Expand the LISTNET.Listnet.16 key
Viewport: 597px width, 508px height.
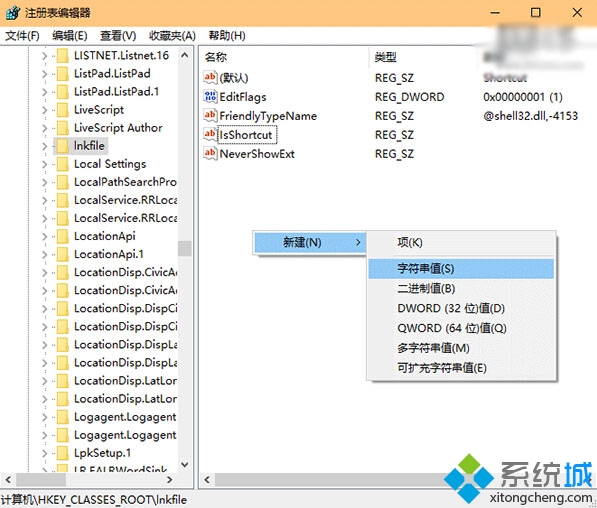pyautogui.click(x=45, y=56)
